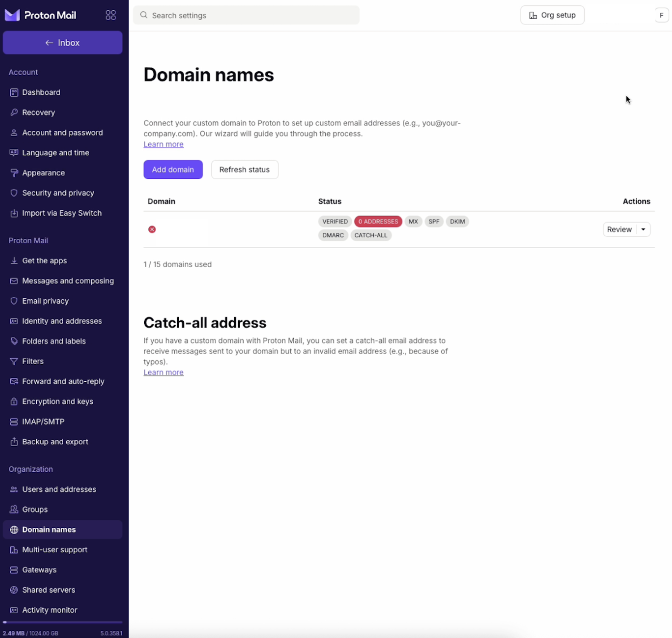Screen dimensions: 672x638
Task: Click the Refresh status button
Action: pos(245,169)
